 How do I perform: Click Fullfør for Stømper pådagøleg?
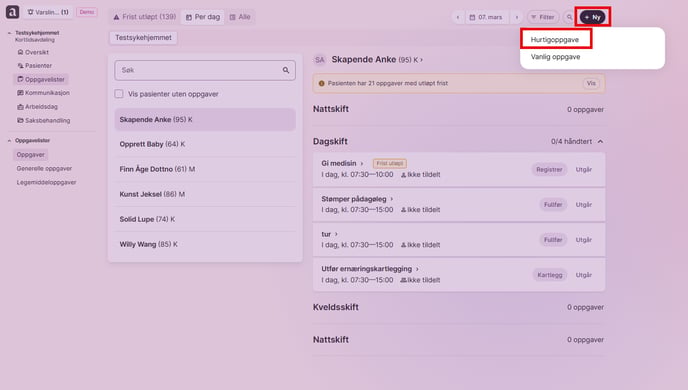(553, 204)
